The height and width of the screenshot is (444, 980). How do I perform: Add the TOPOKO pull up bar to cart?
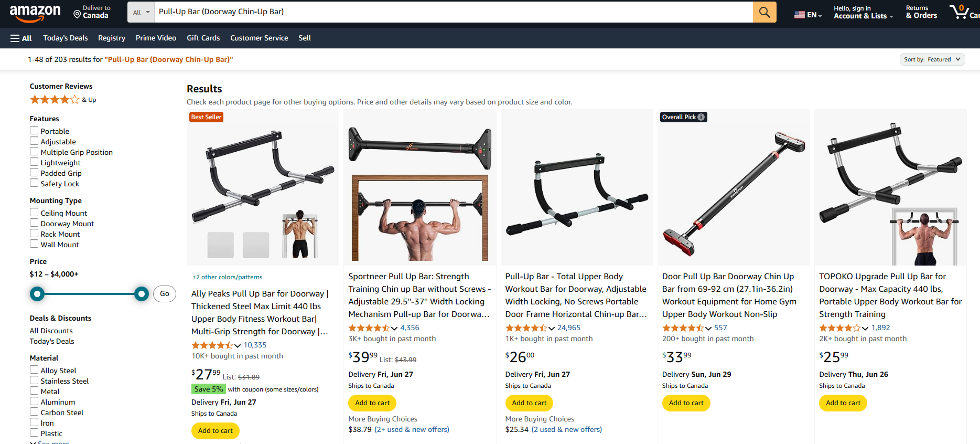click(843, 403)
